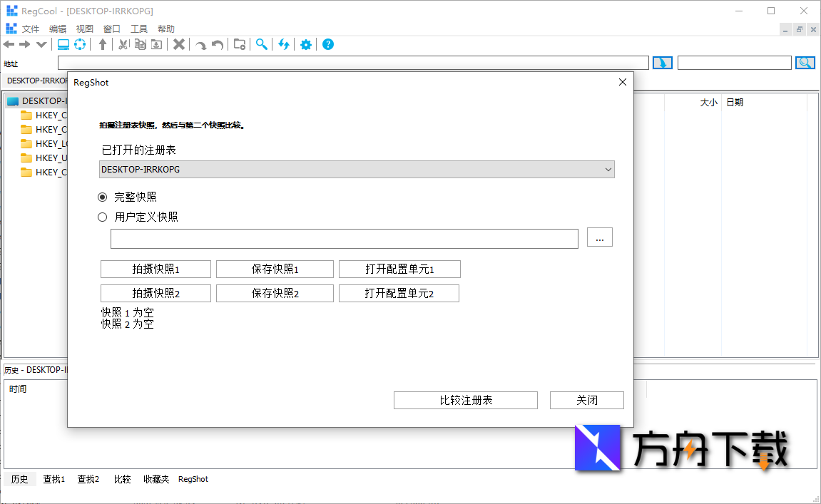Viewport: 821px width, 504px height.
Task: Click the snapshot path input field
Action: pos(342,238)
